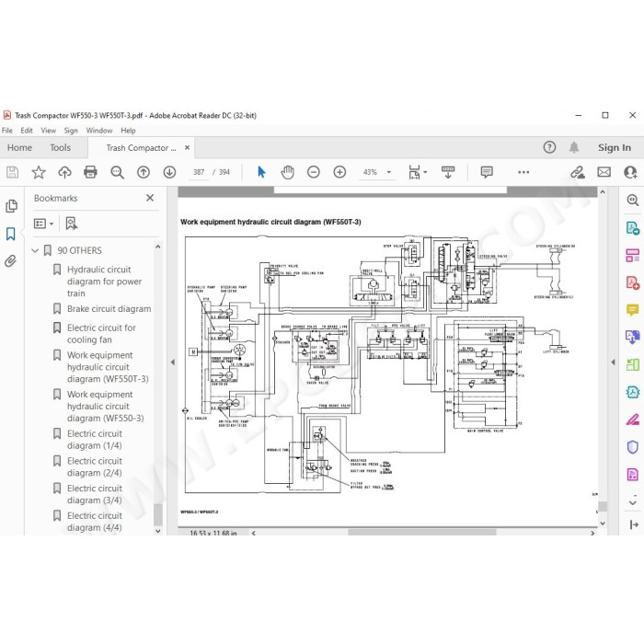This screenshot has width=644, height=644.
Task: Zoom in using the plus circle
Action: point(339,172)
